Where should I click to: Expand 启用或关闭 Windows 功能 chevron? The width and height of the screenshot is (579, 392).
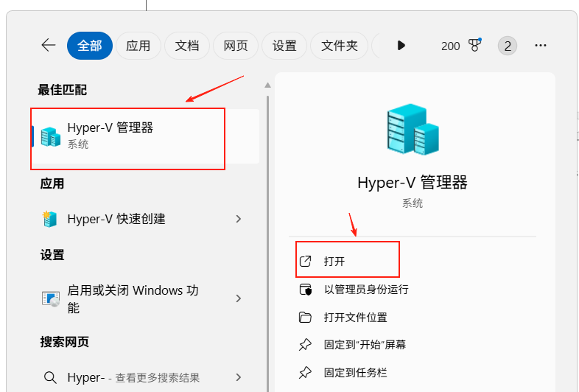[239, 298]
